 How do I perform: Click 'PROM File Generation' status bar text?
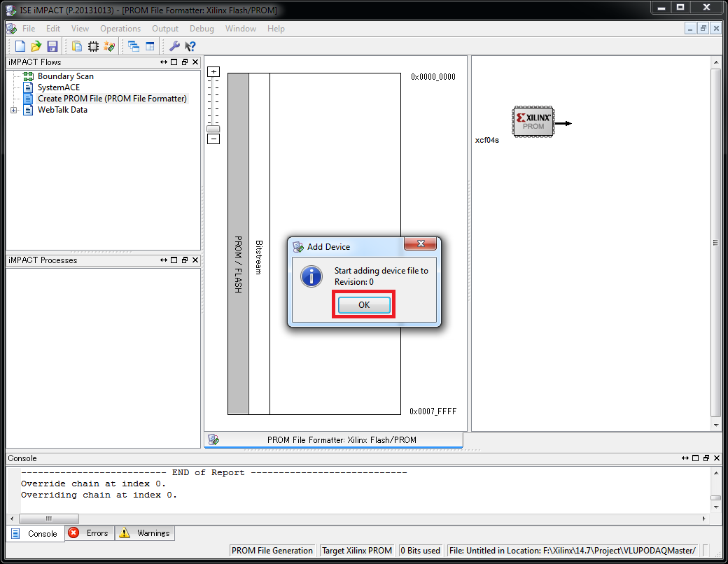272,551
